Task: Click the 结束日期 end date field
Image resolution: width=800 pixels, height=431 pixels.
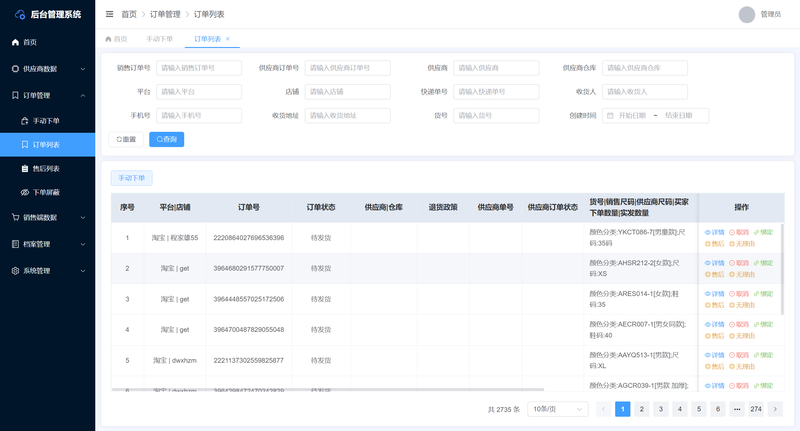Action: (x=679, y=116)
